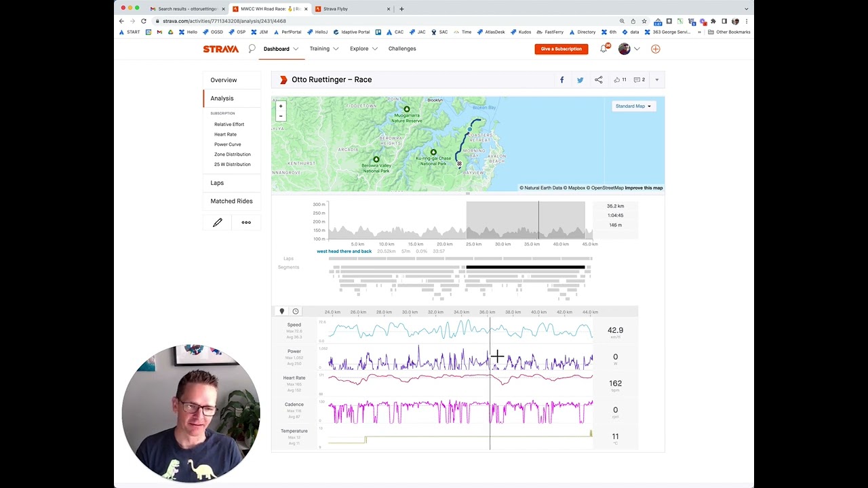Screen dimensions: 868x488
Task: Click the Muogamarra Nature Reserve park icon
Action: (407, 109)
